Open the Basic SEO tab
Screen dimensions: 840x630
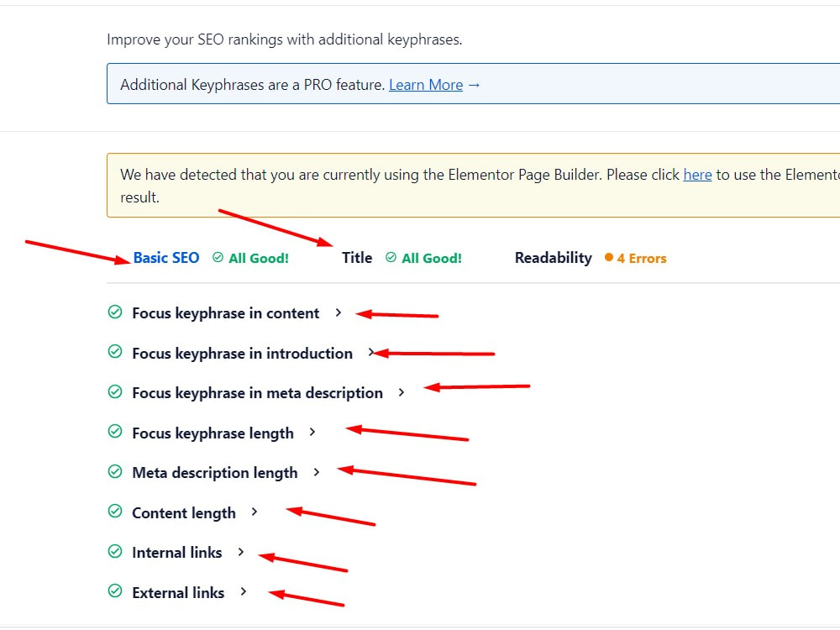(x=166, y=258)
